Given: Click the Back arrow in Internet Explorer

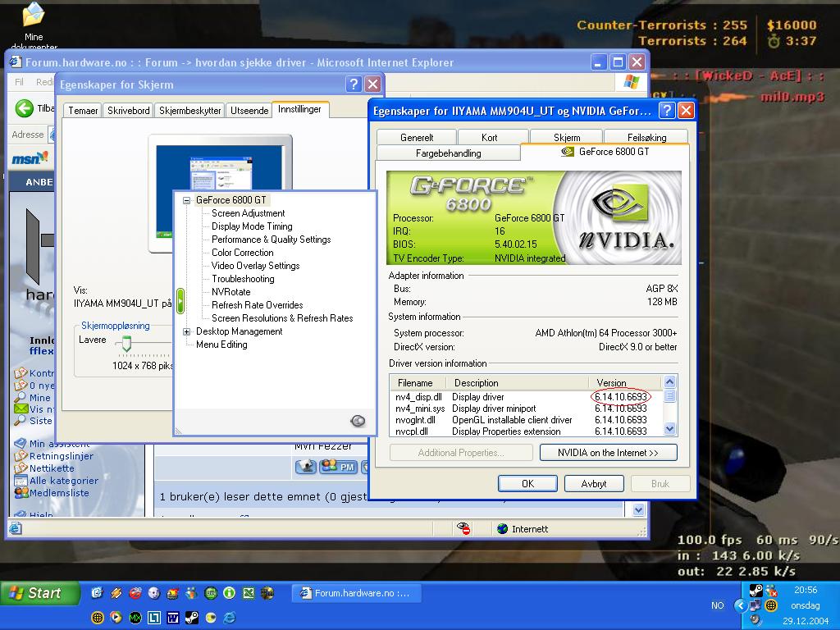Looking at the screenshot, I should (24, 108).
